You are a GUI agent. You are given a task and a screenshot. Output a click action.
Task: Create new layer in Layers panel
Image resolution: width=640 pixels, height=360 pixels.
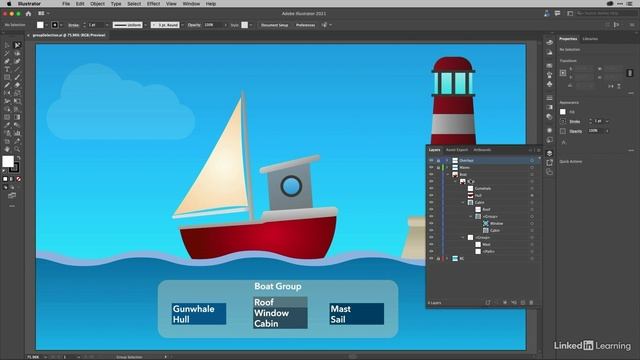[x=522, y=302]
